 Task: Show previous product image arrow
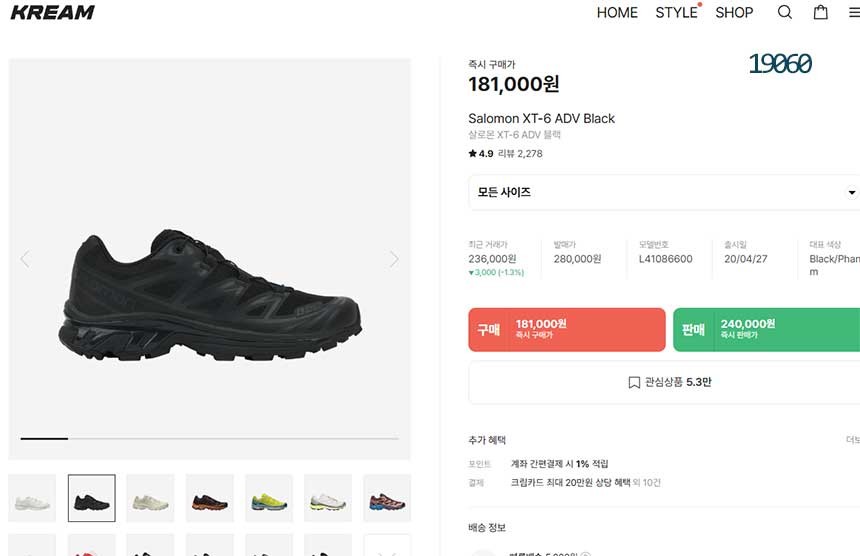(25, 259)
